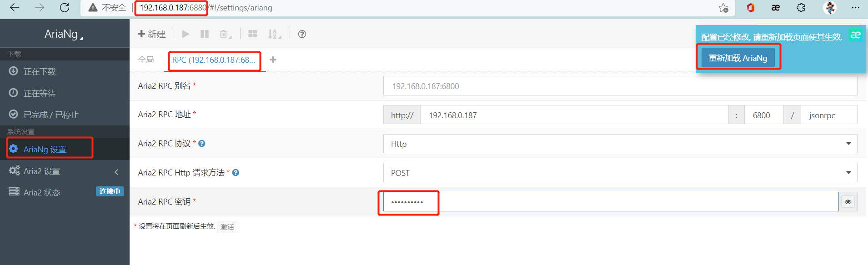
Task: Click the pause download icon
Action: pos(205,34)
